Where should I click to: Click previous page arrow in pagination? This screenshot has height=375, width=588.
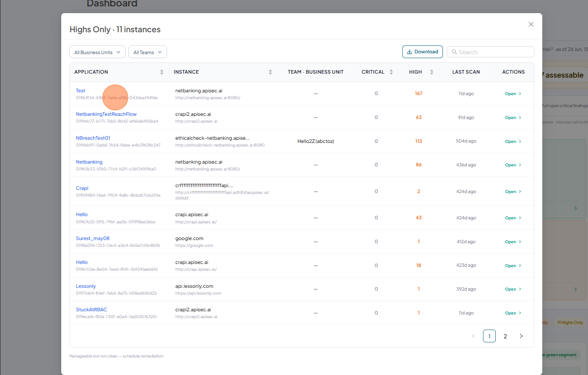click(474, 336)
